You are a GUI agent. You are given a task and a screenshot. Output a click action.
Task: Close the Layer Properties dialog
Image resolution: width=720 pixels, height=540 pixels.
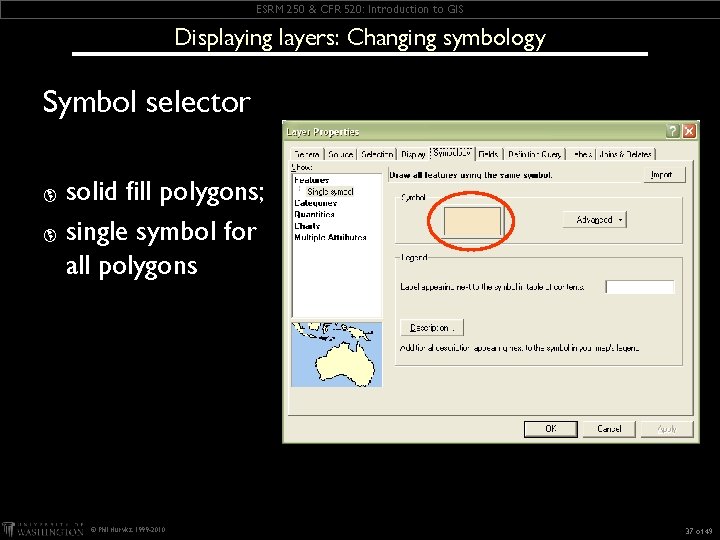(x=689, y=131)
